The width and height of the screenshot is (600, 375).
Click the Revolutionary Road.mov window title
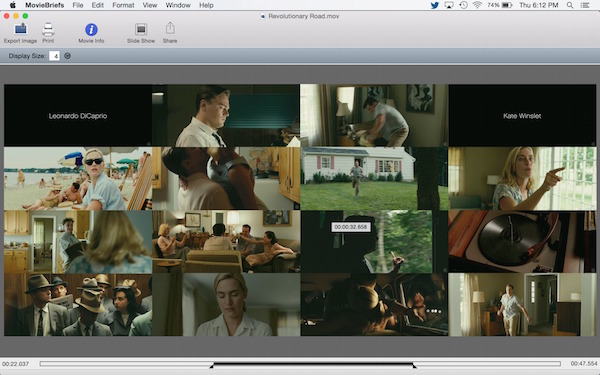pos(304,16)
